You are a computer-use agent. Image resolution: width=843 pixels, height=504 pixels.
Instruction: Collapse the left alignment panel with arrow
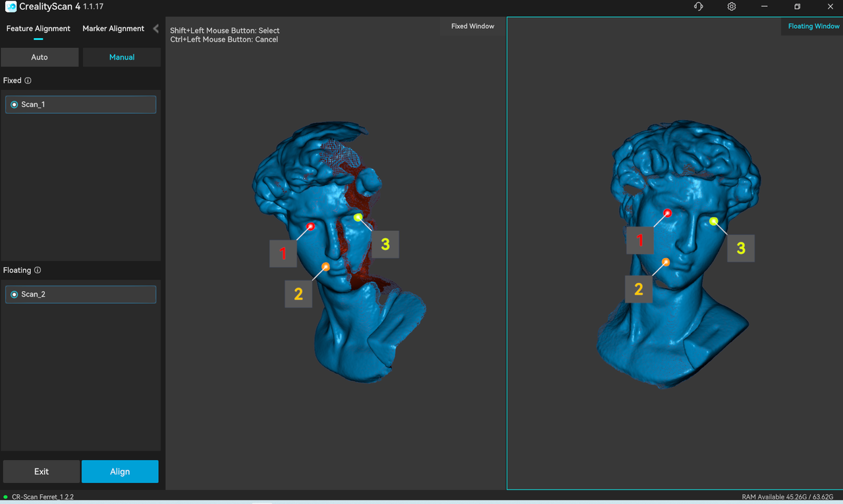[155, 28]
